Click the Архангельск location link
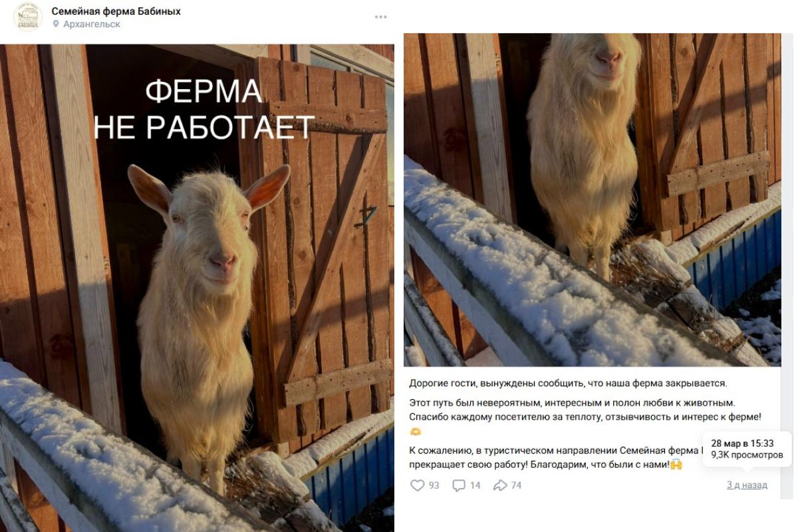This screenshot has width=798, height=532. point(92,24)
